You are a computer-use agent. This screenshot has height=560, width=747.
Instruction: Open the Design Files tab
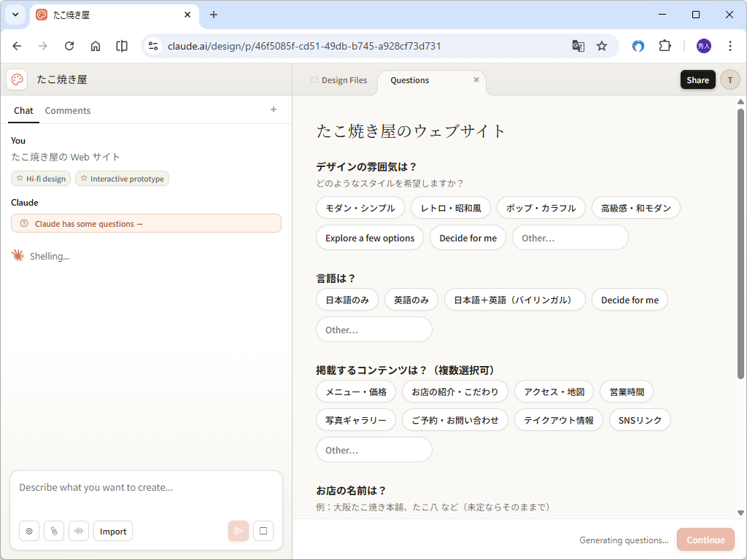344,80
